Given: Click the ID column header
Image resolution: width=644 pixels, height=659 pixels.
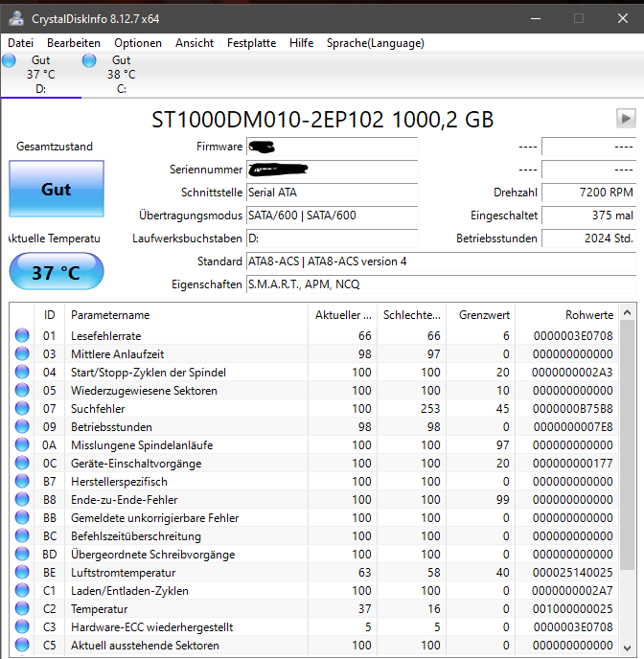Looking at the screenshot, I should [49, 315].
